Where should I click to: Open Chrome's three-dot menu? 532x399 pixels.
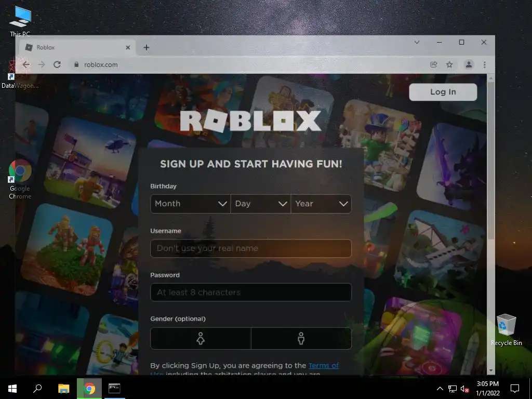click(485, 64)
